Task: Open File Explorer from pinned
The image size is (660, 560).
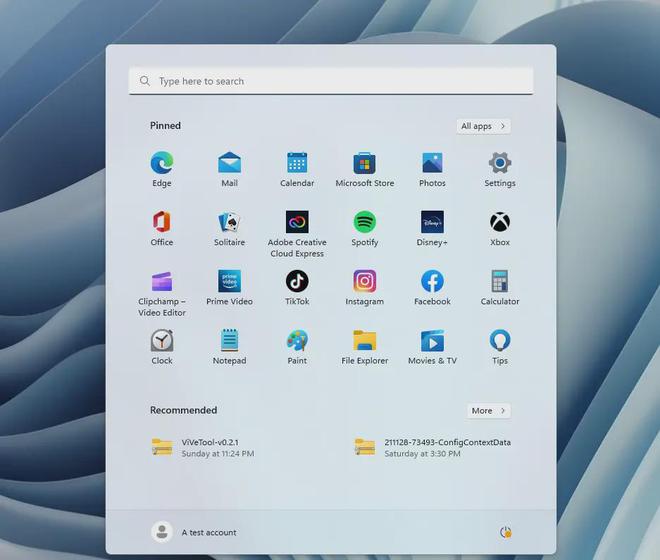Action: [x=365, y=340]
